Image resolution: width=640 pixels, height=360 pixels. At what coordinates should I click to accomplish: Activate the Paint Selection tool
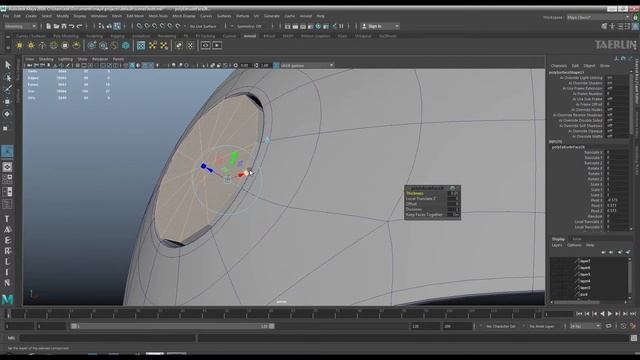click(7, 89)
